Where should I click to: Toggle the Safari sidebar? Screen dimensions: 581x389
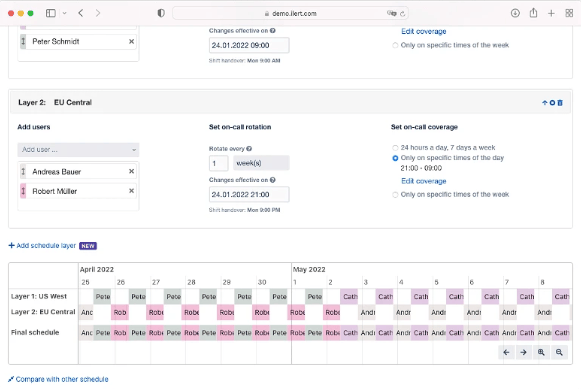coord(51,13)
